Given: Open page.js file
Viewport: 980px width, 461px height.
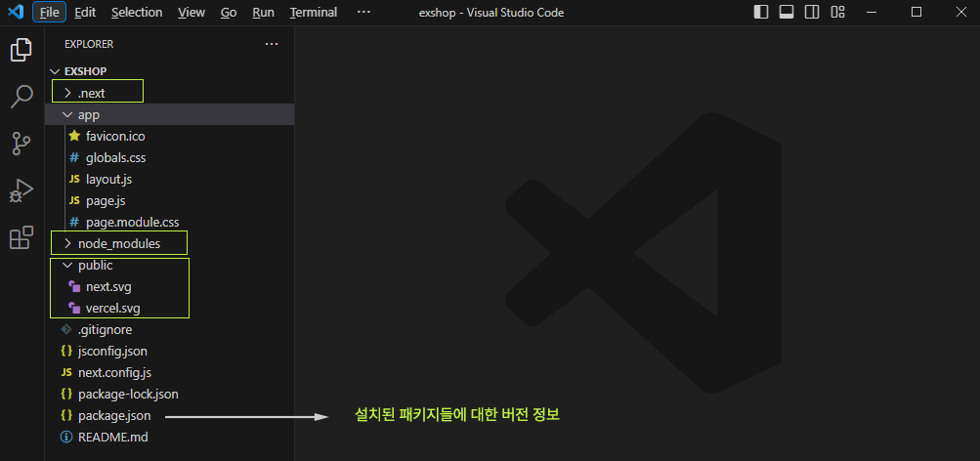Looking at the screenshot, I should [x=107, y=200].
